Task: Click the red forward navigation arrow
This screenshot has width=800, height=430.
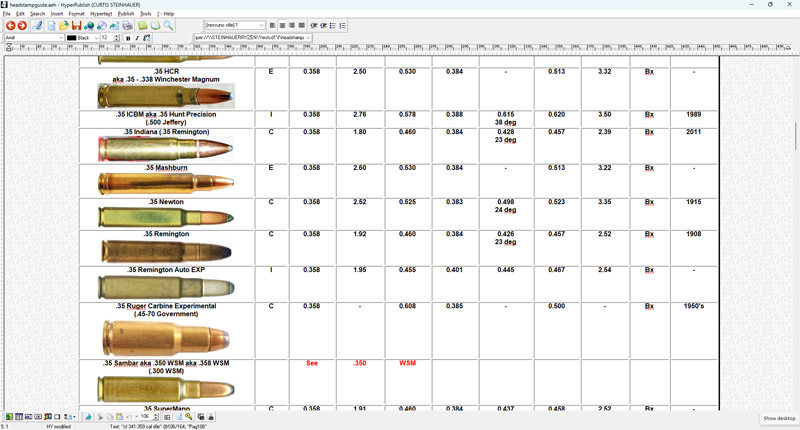Action: 22,26
